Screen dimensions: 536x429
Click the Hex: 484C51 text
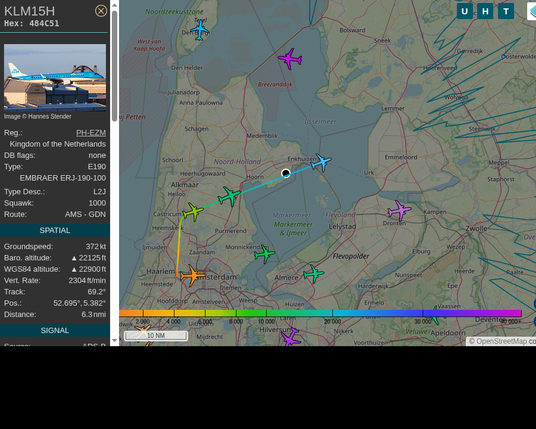tap(31, 24)
